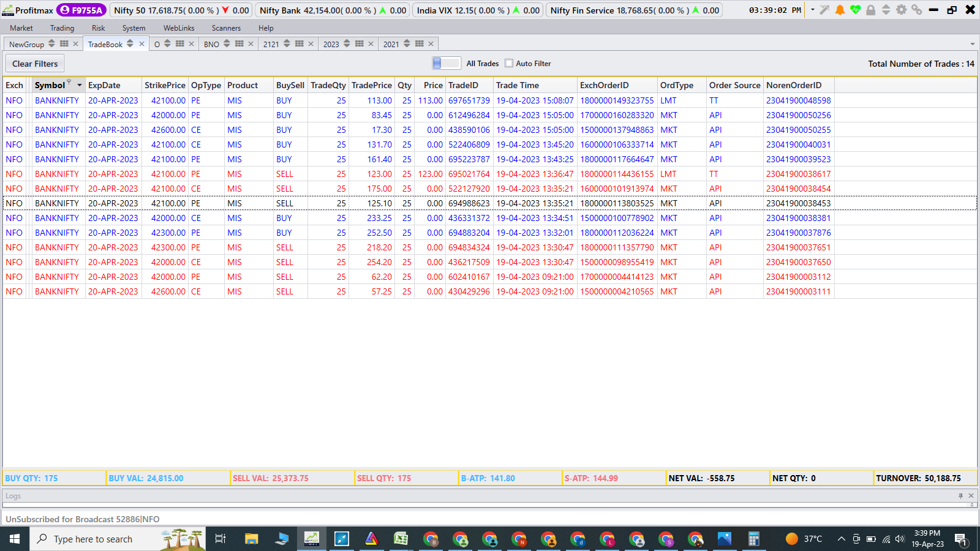Click the F9755A user account badge

(81, 10)
